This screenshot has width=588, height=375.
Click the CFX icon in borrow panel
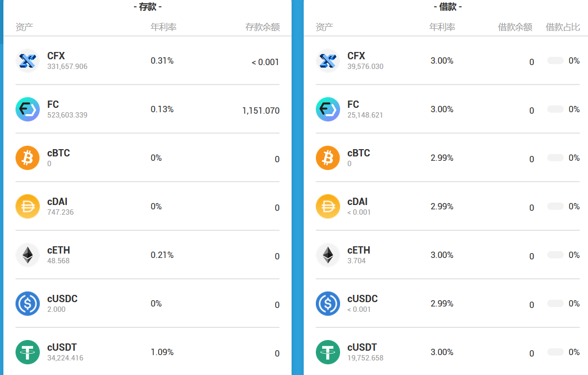point(328,61)
